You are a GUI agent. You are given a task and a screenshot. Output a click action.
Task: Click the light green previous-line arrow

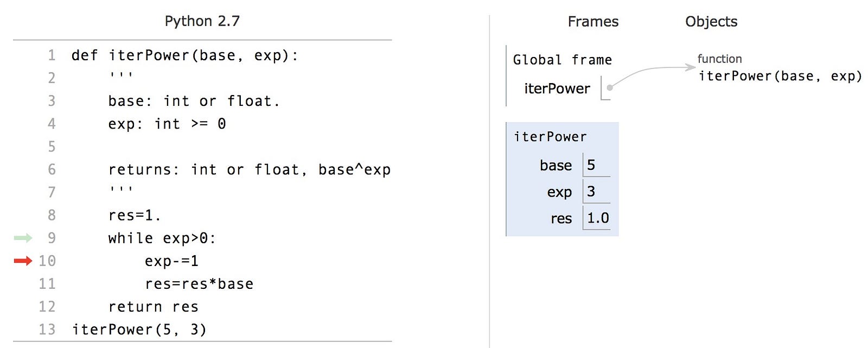point(23,238)
